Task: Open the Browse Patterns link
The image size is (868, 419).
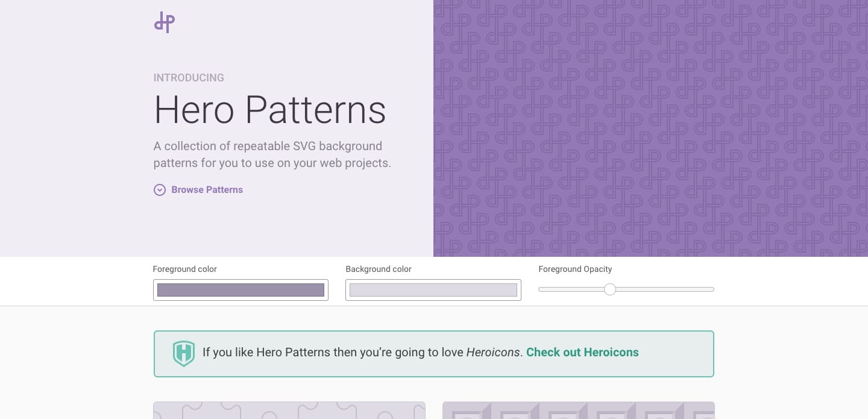Action: tap(207, 190)
